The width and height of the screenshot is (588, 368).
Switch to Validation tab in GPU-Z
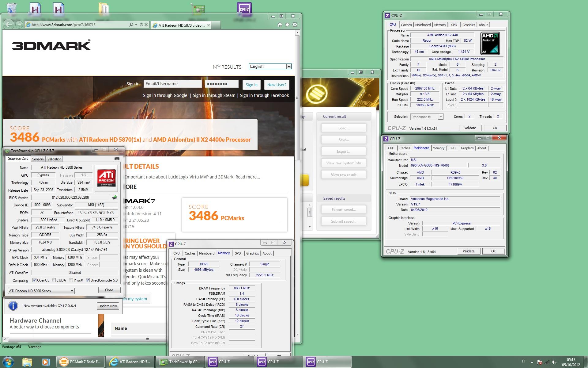click(55, 159)
